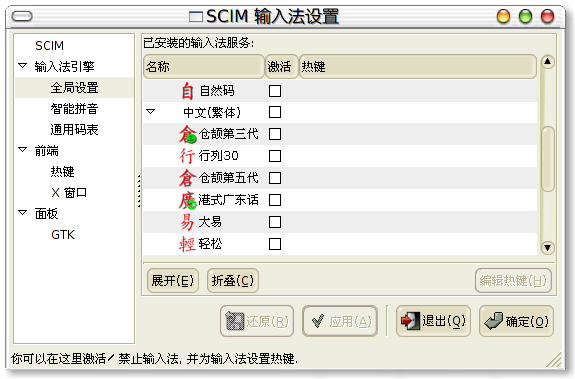Collapse the 前端 tree section

point(23,150)
